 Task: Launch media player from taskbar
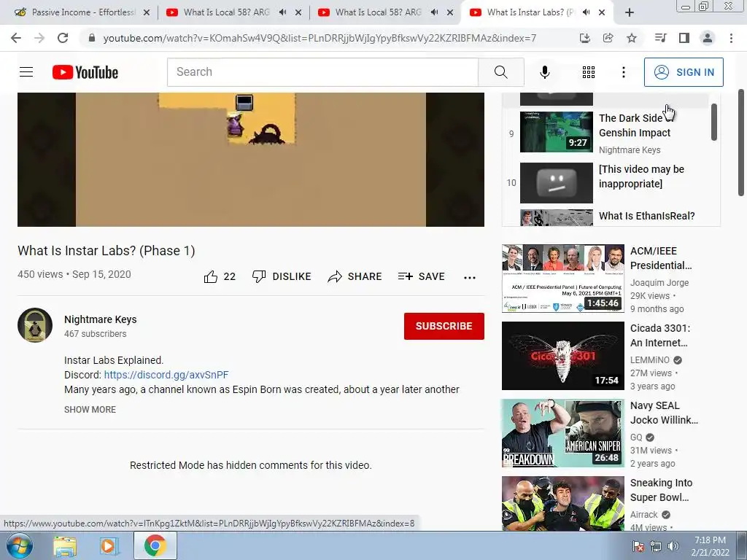pyautogui.click(x=109, y=546)
